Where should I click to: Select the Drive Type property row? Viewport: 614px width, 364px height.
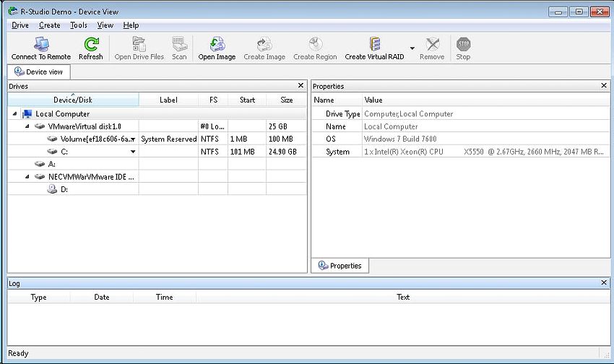[461, 114]
